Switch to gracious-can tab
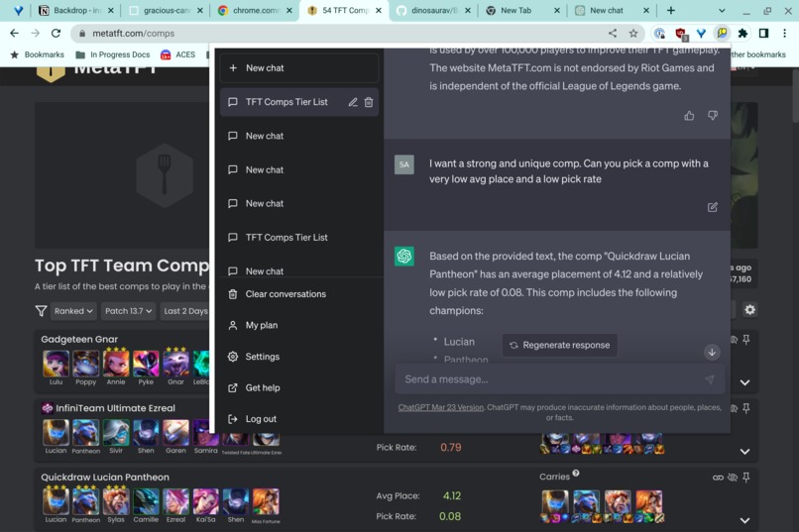This screenshot has height=532, width=799. point(166,10)
